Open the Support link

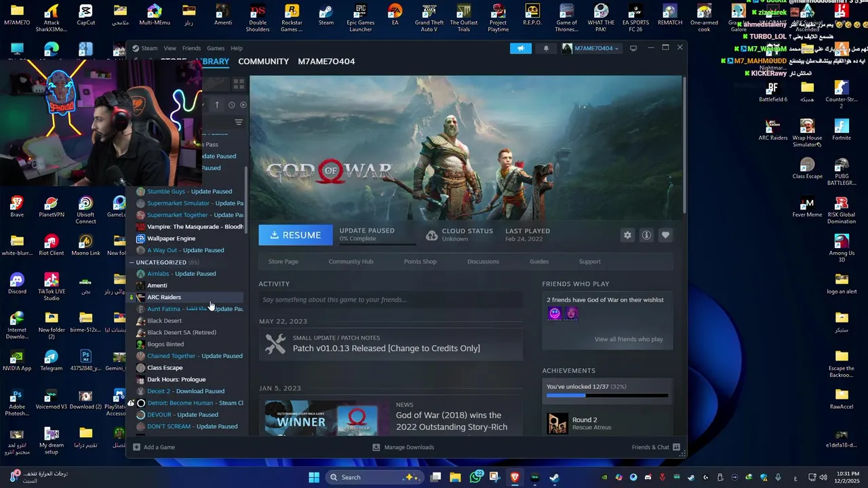[x=589, y=261]
